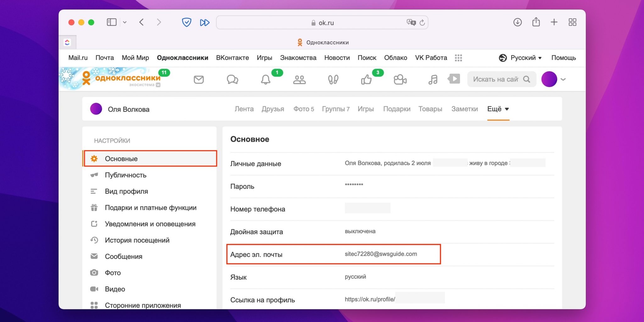
Task: Go to the Лента tab
Action: pyautogui.click(x=244, y=109)
